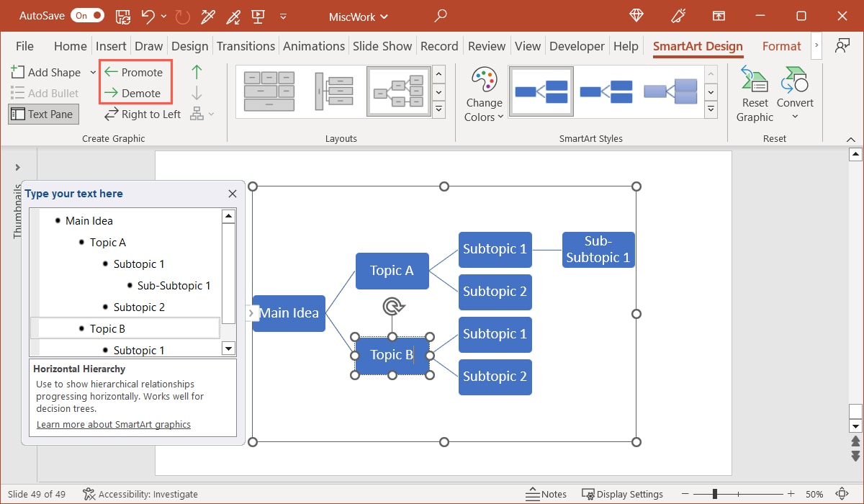
Task: Toggle Right to Left layout direction
Action: [x=143, y=114]
